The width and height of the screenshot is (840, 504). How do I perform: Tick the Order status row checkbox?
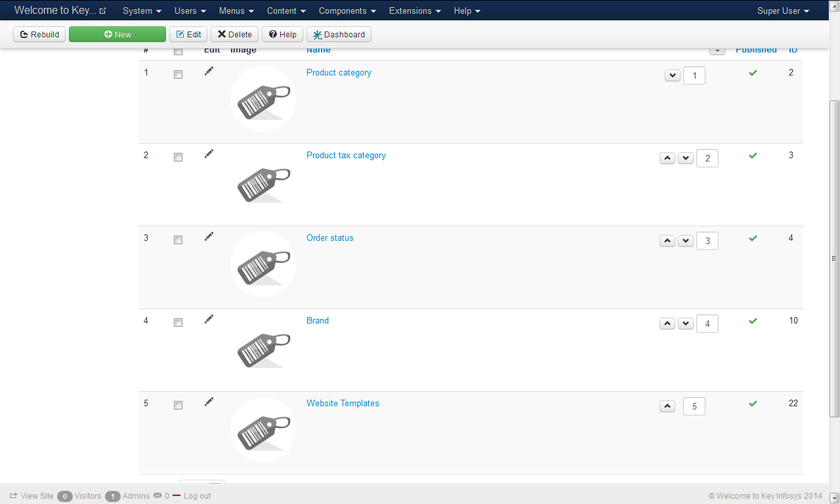[x=178, y=240]
